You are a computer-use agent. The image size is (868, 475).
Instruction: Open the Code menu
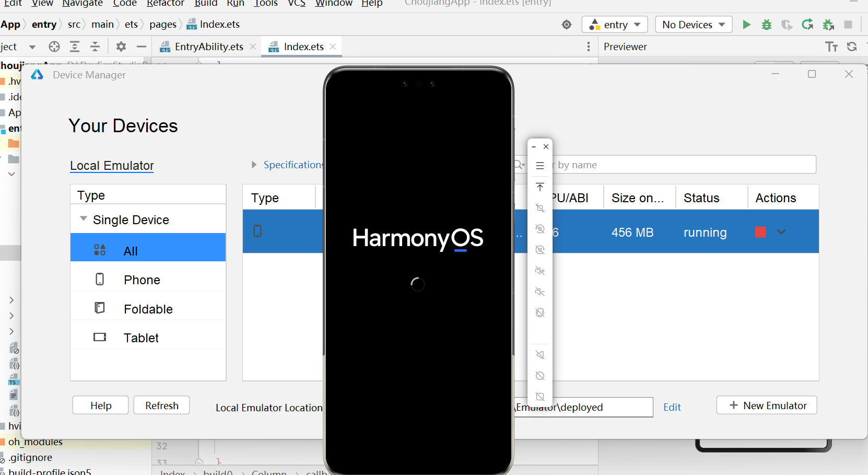click(125, 3)
